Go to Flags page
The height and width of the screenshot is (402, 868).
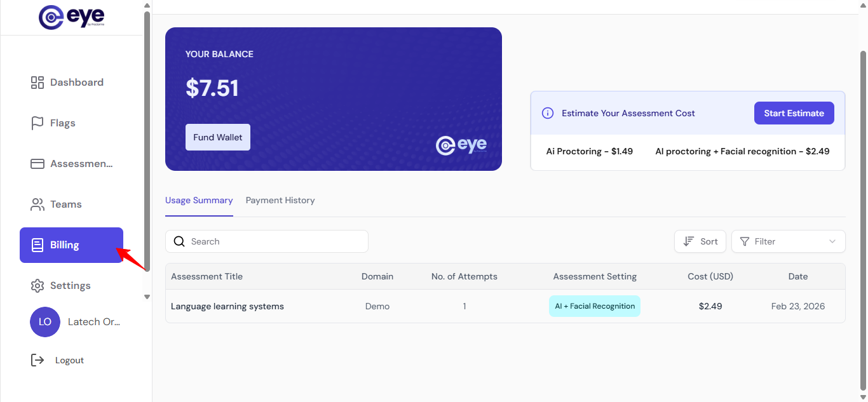click(x=71, y=123)
